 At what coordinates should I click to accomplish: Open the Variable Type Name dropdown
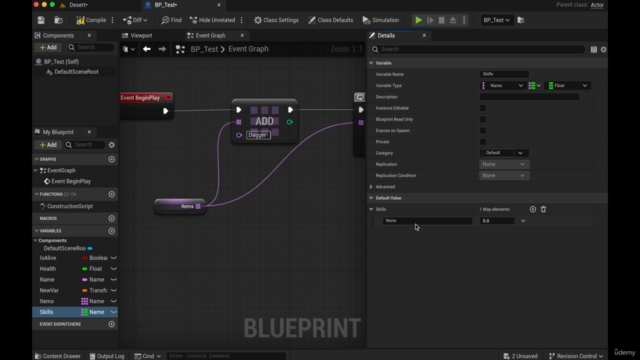coord(502,86)
